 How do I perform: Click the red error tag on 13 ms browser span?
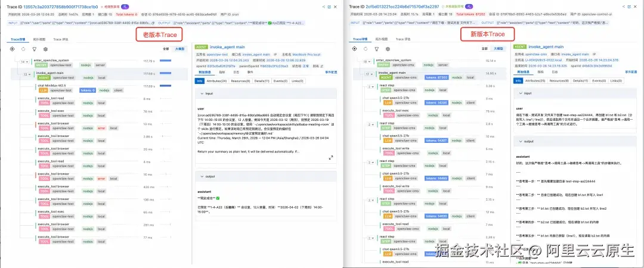(x=101, y=128)
